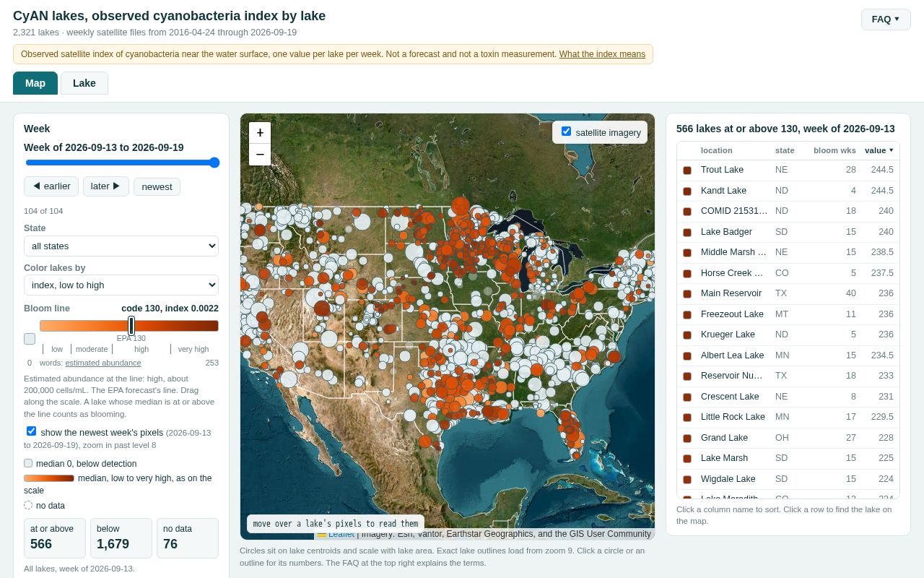Screen dimensions: 924x578
Task: Sort the table by the location column
Action: [716, 150]
